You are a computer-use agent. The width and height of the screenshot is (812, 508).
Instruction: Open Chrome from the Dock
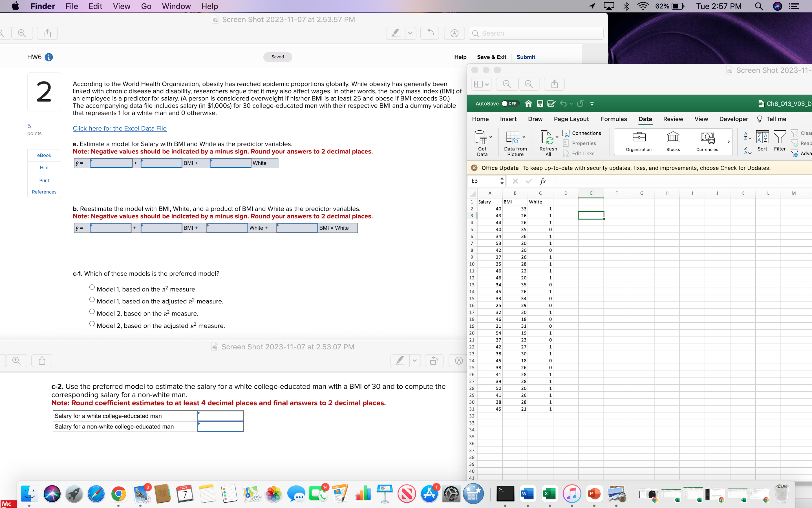(118, 494)
